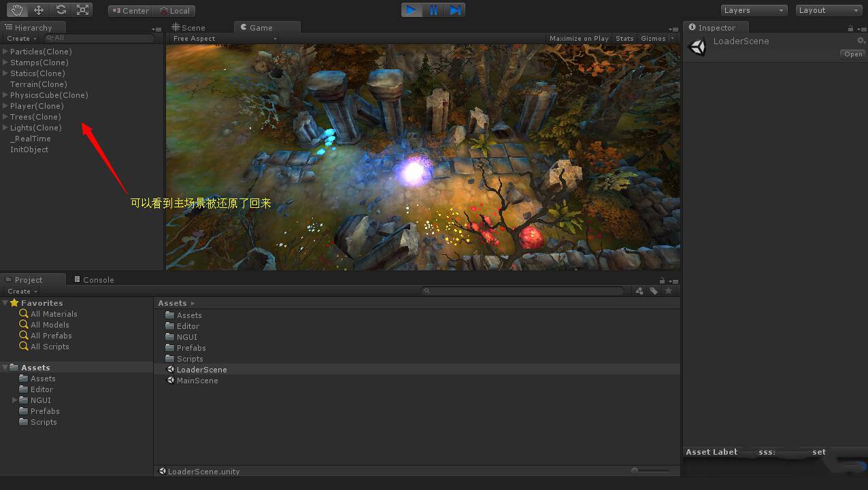868x490 pixels.
Task: Expand the PhysicsCube(Clone) object
Action: coord(5,95)
